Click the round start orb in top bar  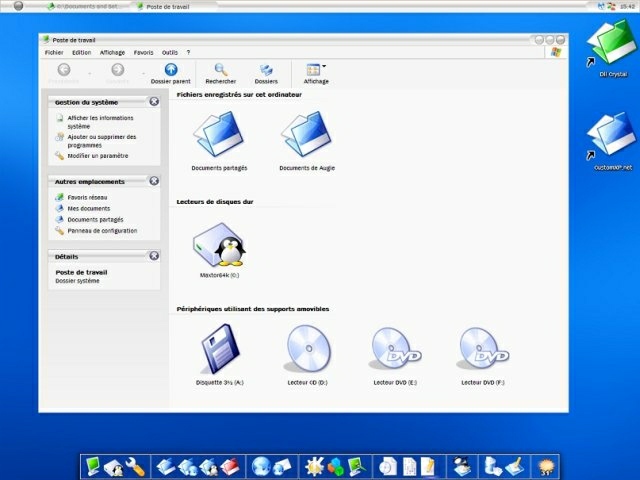tap(18, 6)
